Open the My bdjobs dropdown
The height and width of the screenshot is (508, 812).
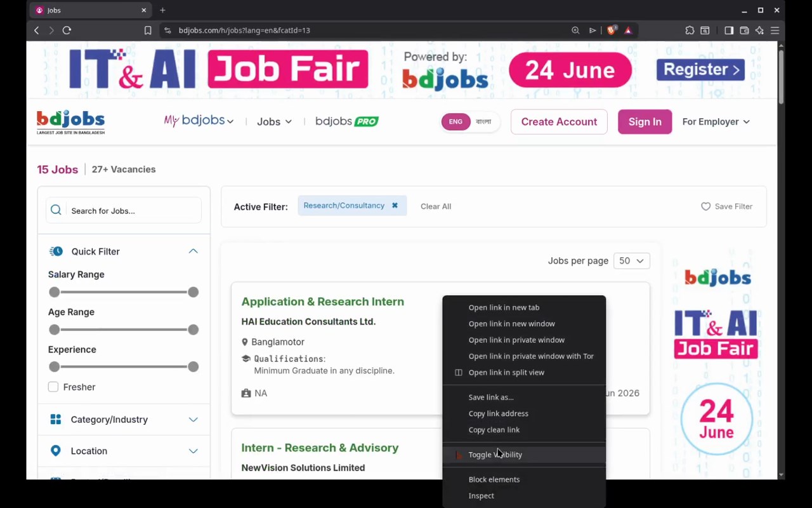[x=199, y=121]
